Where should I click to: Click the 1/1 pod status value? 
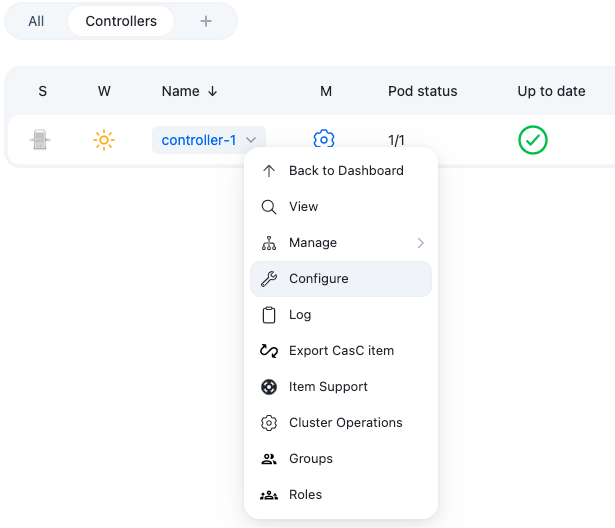coord(396,140)
